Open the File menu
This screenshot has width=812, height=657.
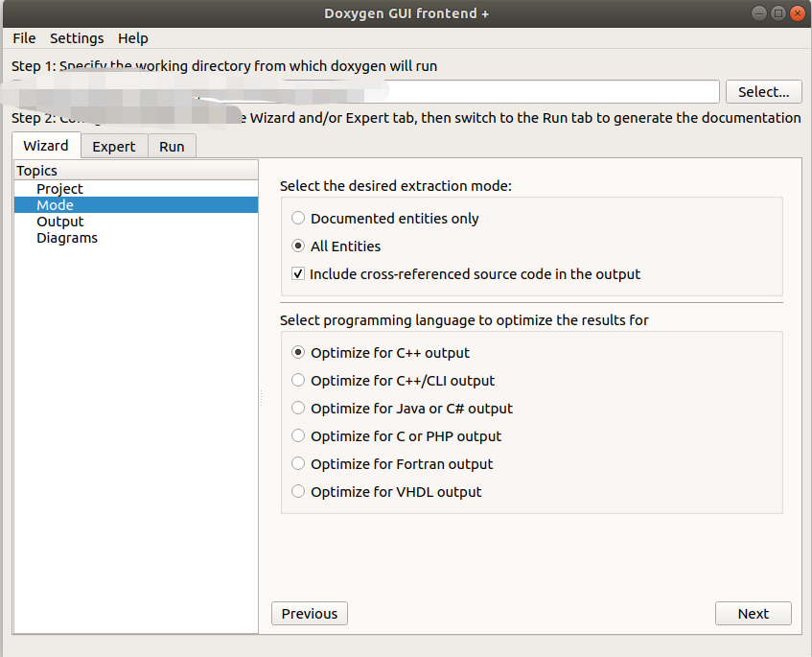point(23,38)
